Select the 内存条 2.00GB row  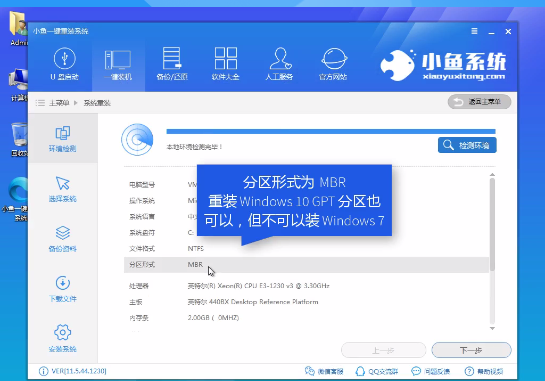(x=306, y=318)
